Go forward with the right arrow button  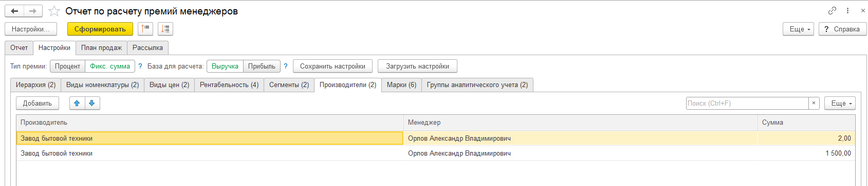(x=33, y=11)
